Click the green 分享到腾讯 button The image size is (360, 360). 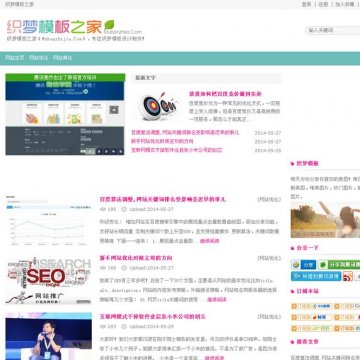[339, 265]
